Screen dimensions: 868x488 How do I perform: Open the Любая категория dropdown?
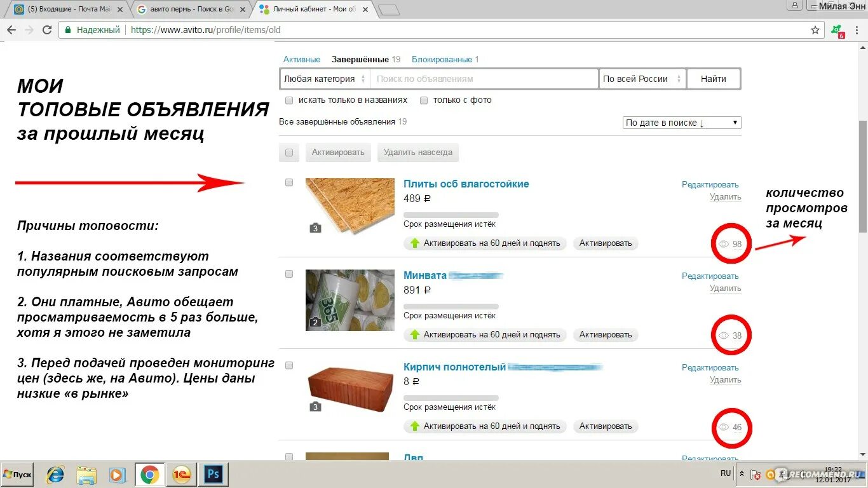click(x=325, y=79)
